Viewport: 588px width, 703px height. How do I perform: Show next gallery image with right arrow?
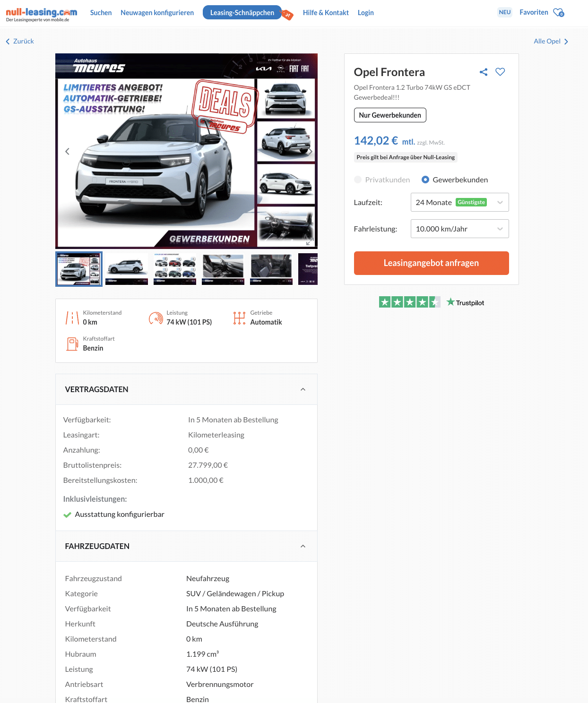[311, 151]
